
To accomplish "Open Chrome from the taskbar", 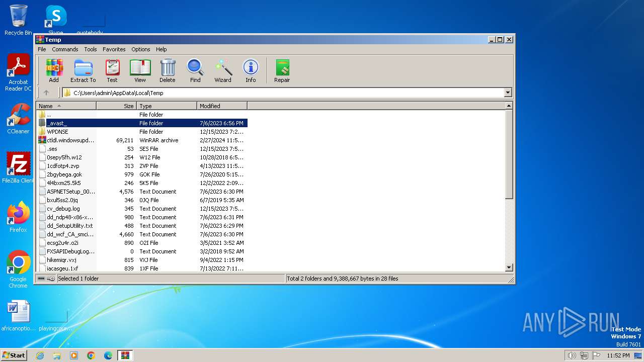I will click(91, 355).
